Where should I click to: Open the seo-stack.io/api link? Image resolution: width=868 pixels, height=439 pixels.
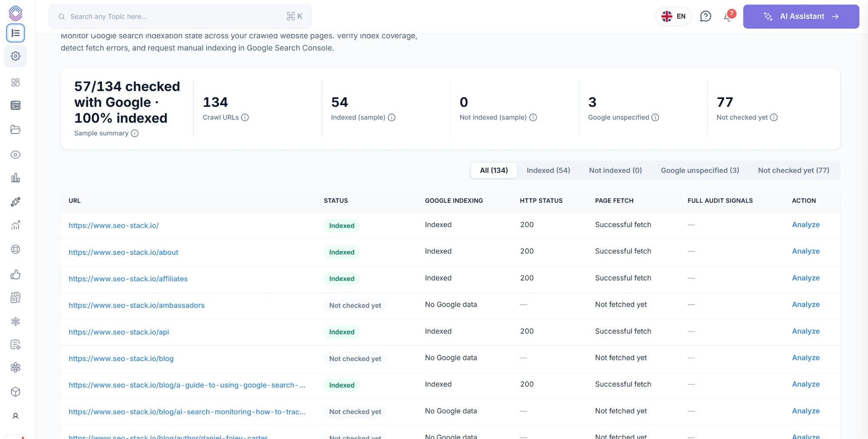(118, 332)
